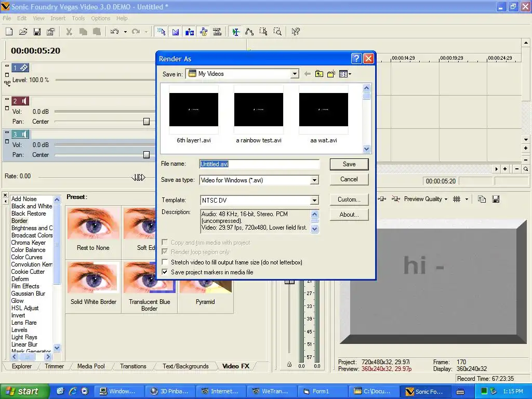
Task: Open the Options menu
Action: point(100,18)
